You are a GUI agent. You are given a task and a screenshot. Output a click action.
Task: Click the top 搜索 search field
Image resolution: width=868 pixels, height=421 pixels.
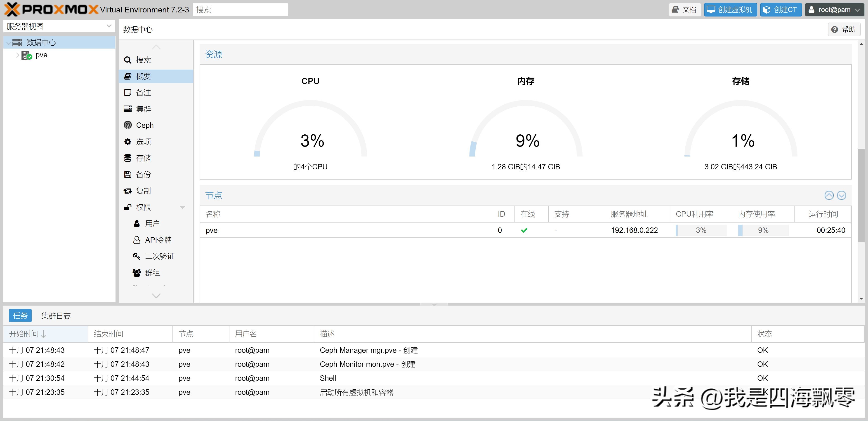240,9
